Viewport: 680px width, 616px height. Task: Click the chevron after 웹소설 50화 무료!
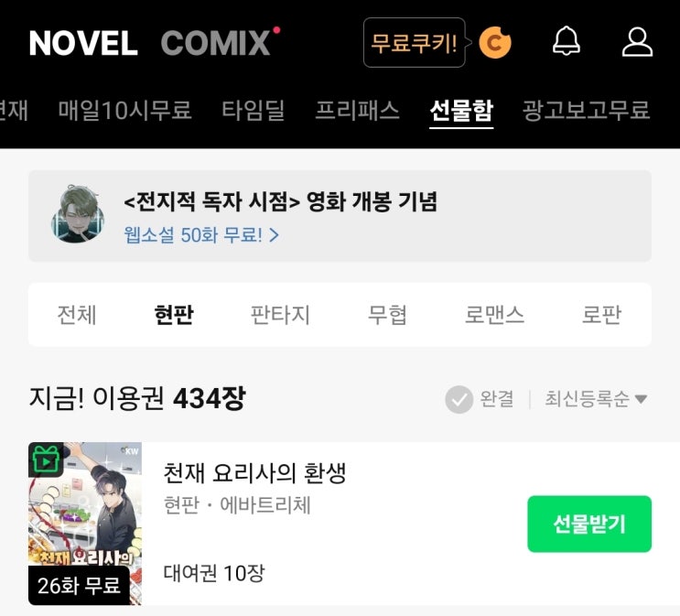(274, 235)
